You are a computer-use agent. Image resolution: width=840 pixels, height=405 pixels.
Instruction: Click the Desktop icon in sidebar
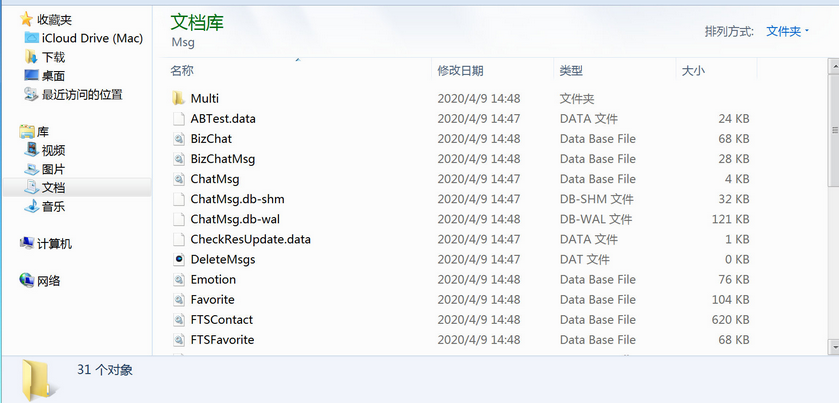[x=32, y=76]
